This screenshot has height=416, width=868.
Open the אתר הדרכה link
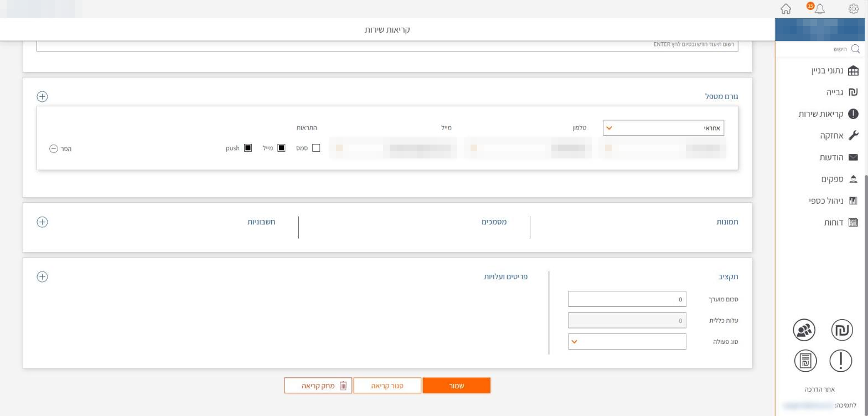(x=821, y=389)
